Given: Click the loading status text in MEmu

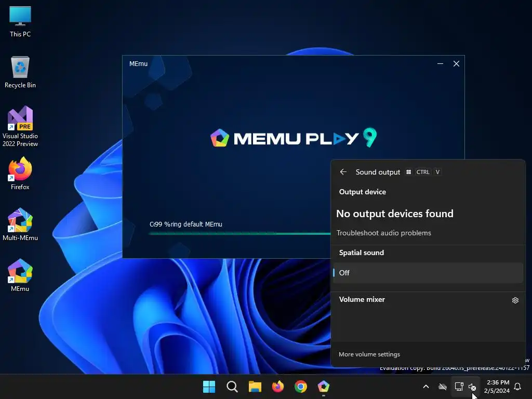Looking at the screenshot, I should point(186,224).
